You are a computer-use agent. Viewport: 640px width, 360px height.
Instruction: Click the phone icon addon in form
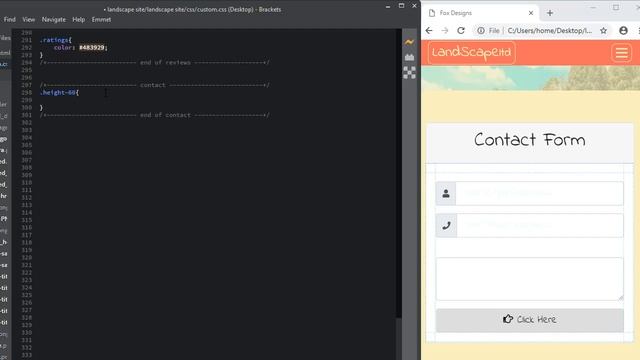click(x=446, y=225)
